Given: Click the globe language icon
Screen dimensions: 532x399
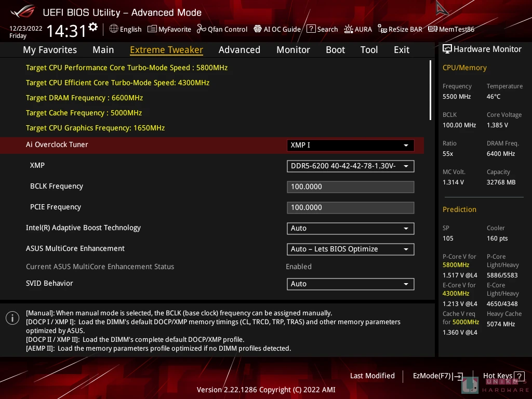Looking at the screenshot, I should click(x=114, y=29).
